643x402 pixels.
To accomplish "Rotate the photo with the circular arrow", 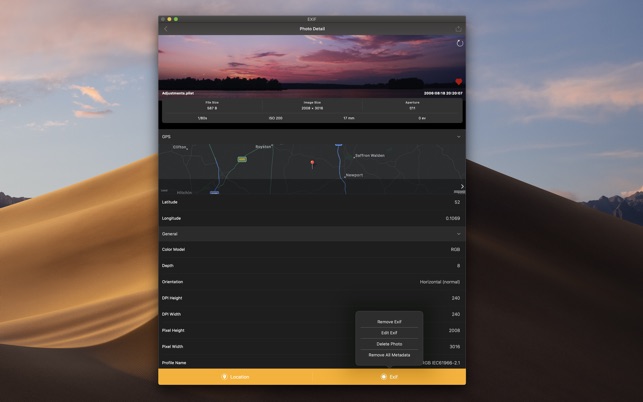I will [460, 43].
